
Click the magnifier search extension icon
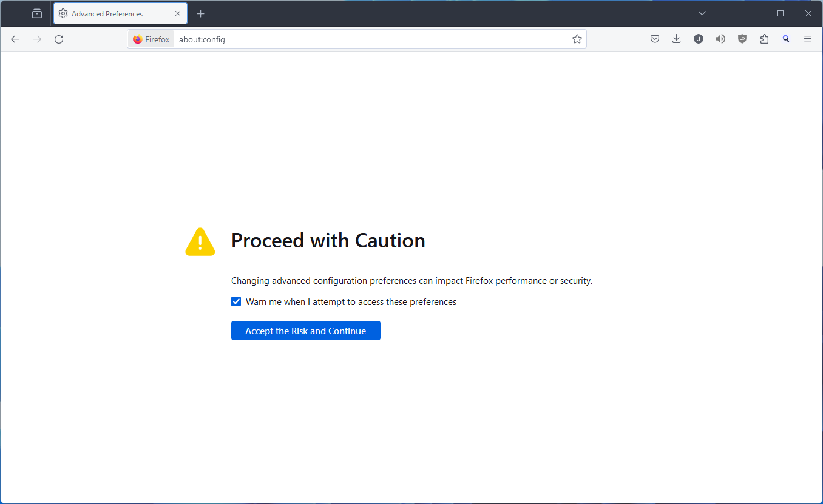click(786, 39)
